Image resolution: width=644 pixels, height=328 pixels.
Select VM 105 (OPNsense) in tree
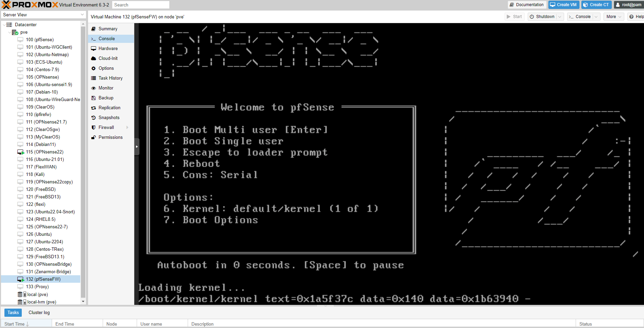[41, 77]
